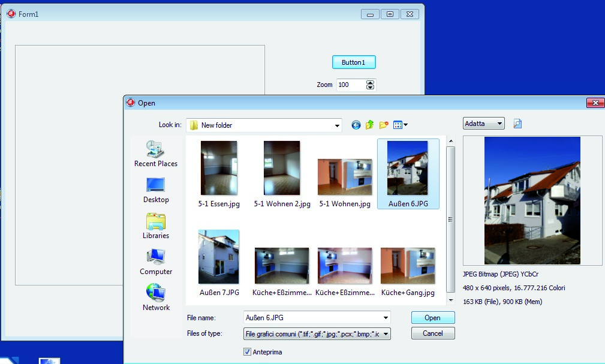Click the Open dialog title bar icon

pos(131,103)
